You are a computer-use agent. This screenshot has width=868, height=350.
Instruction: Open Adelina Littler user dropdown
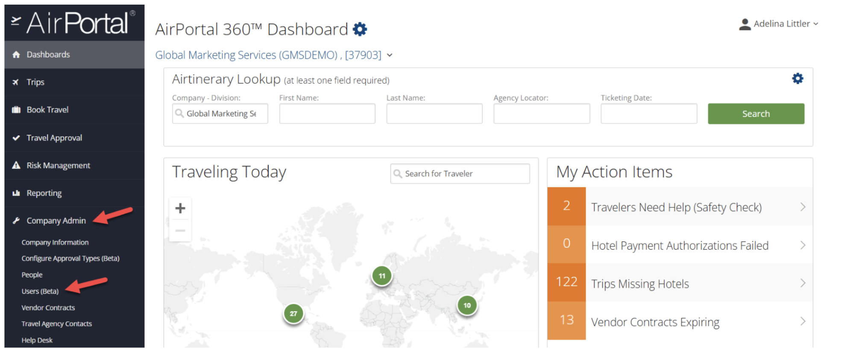click(779, 24)
